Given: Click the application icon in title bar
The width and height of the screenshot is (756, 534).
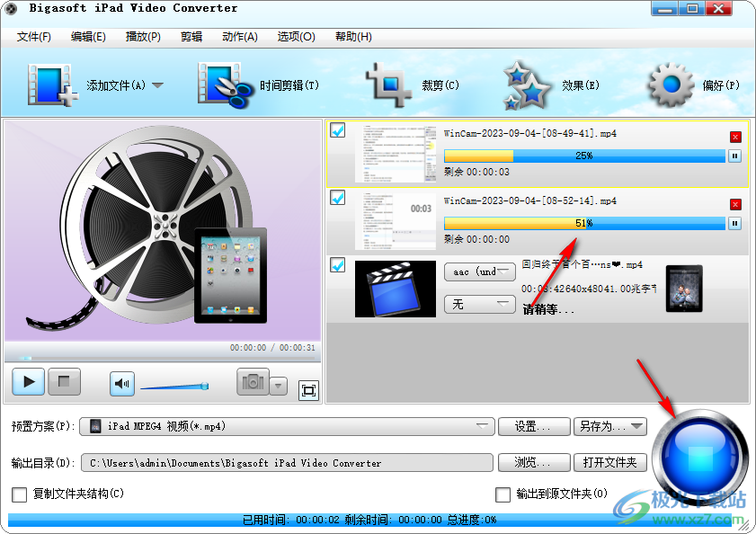Looking at the screenshot, I should point(11,8).
